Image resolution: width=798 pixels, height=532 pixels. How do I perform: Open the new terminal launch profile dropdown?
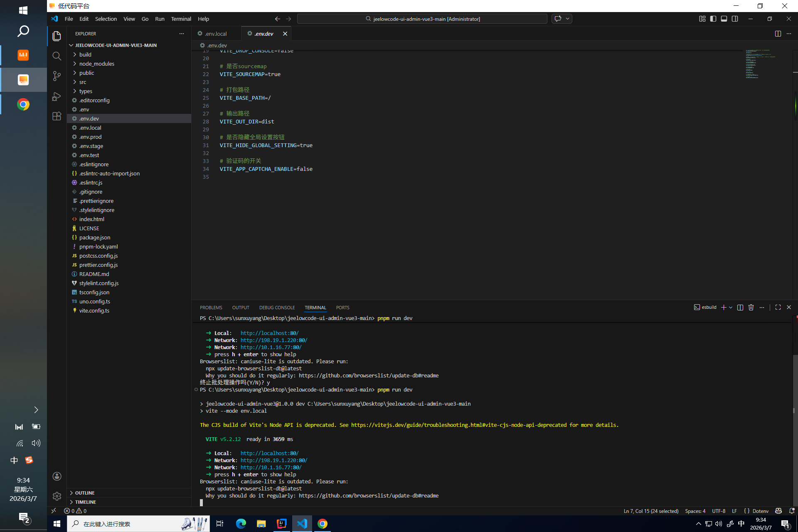tap(731, 308)
